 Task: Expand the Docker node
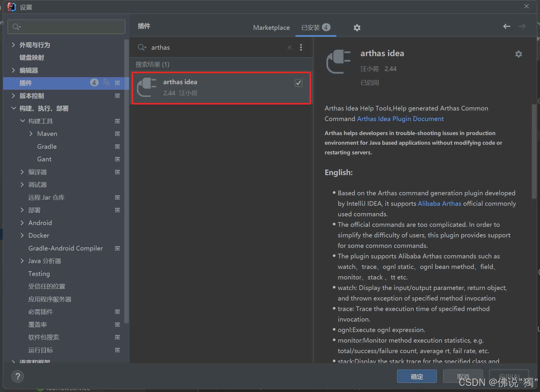pyautogui.click(x=22, y=235)
